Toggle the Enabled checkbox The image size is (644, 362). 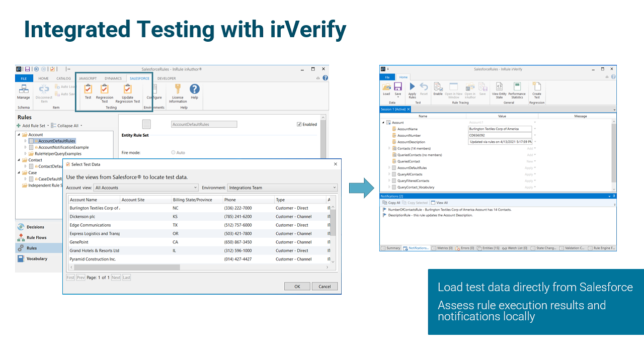299,124
